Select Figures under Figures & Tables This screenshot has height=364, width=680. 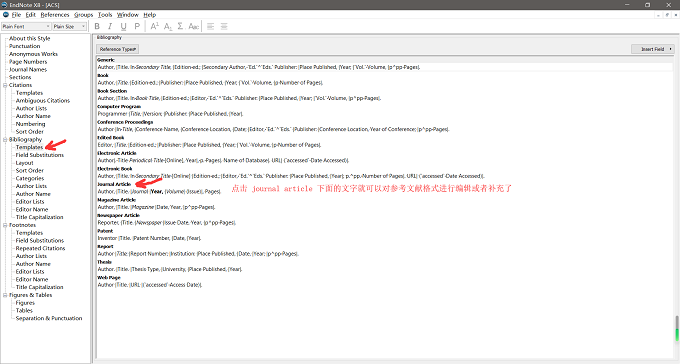(25, 303)
